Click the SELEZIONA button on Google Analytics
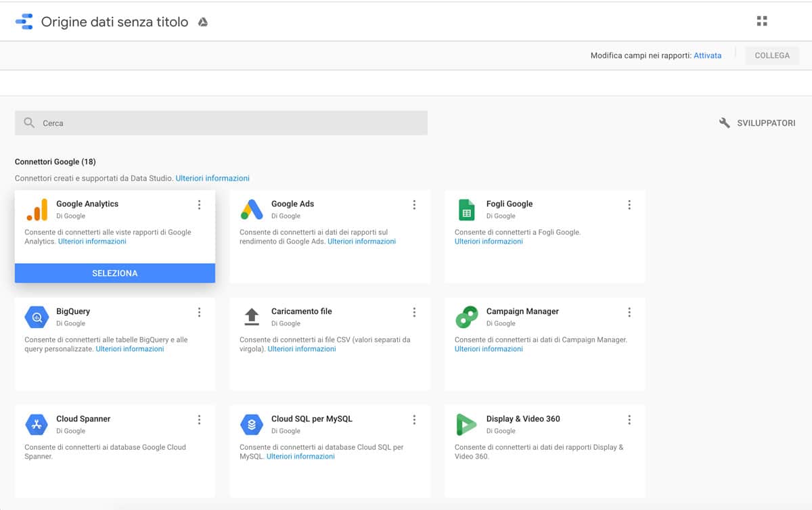The height and width of the screenshot is (510, 812). coord(115,273)
